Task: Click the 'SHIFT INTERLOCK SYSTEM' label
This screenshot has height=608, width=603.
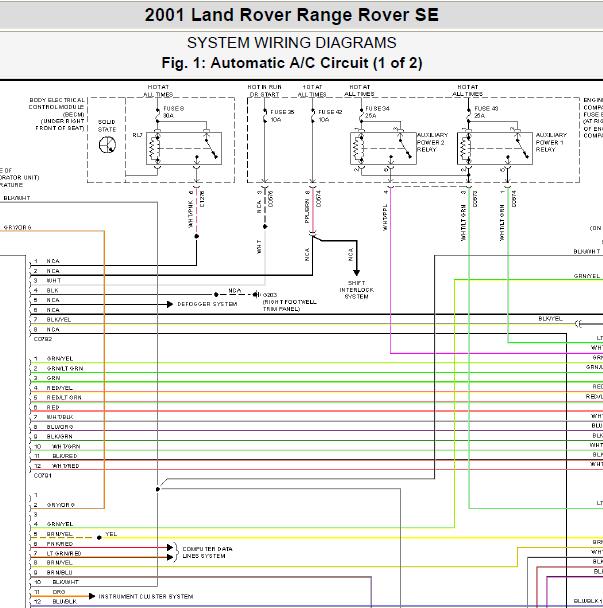Action: [x=356, y=290]
